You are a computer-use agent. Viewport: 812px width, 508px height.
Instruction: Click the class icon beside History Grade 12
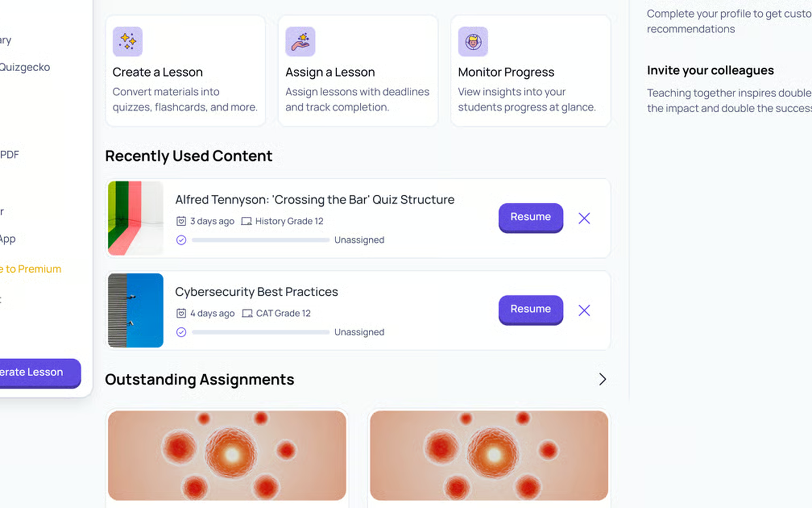pyautogui.click(x=246, y=221)
